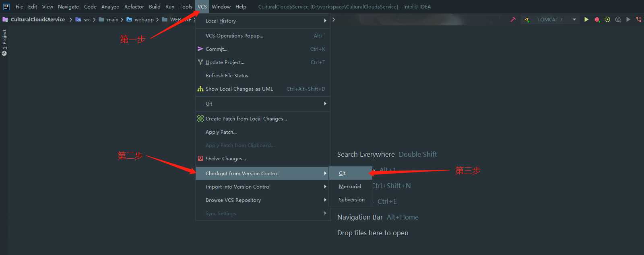This screenshot has width=644, height=255.
Task: Click the main breadcrumb
Action: (113, 19)
